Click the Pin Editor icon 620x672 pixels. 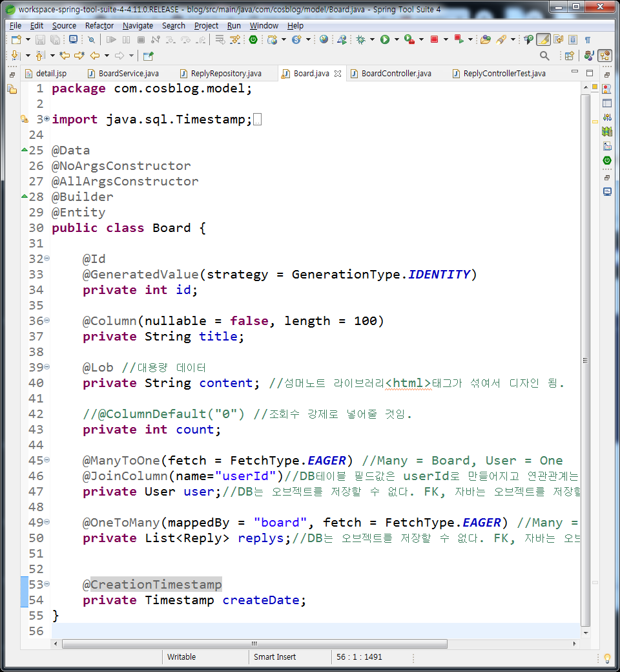[149, 56]
